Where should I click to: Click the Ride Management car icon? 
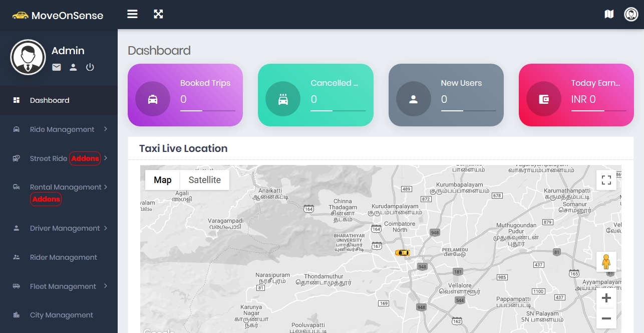coord(17,129)
